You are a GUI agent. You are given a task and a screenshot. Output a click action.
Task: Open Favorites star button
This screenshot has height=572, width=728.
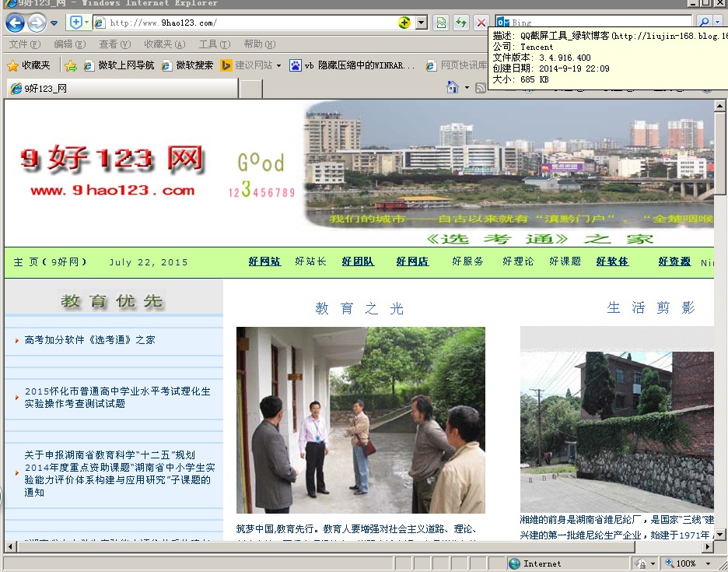pyautogui.click(x=29, y=65)
